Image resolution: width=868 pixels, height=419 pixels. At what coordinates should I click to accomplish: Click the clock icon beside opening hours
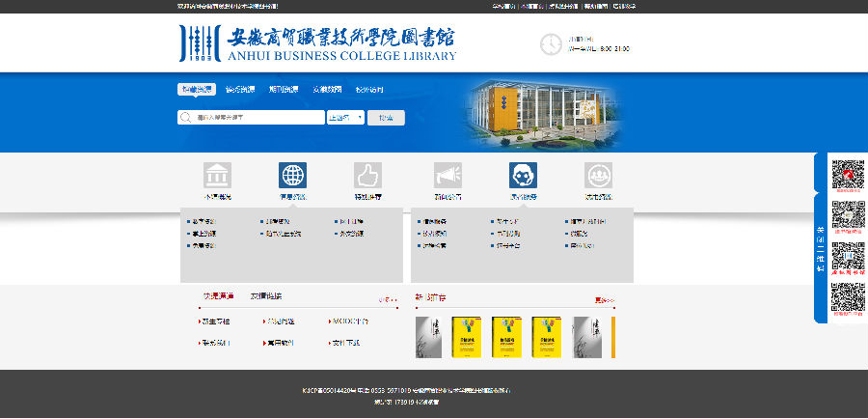[x=551, y=43]
